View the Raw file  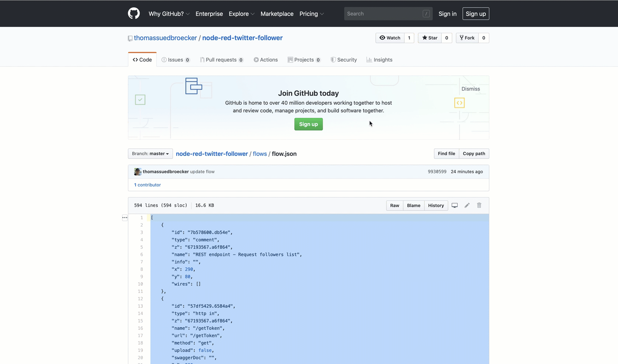[x=395, y=206]
